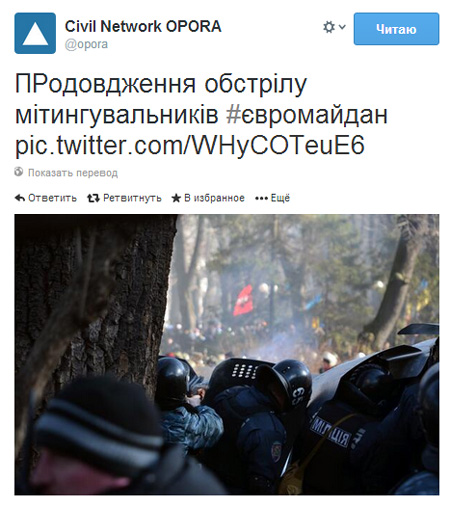The image size is (450, 507).
Task: Click the gear settings icon
Action: (329, 27)
